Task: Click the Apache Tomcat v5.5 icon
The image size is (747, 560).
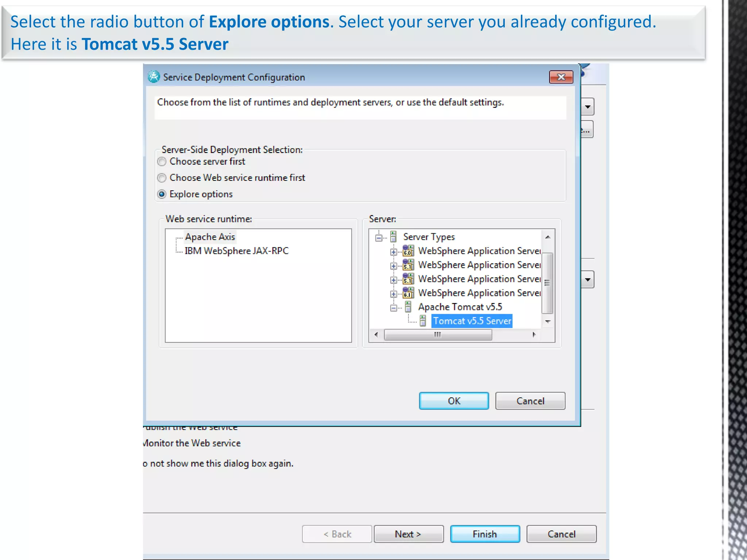Action: coord(408,307)
